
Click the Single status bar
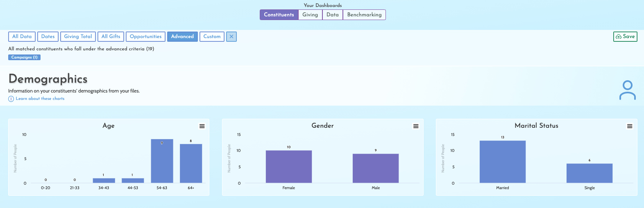click(x=590, y=173)
